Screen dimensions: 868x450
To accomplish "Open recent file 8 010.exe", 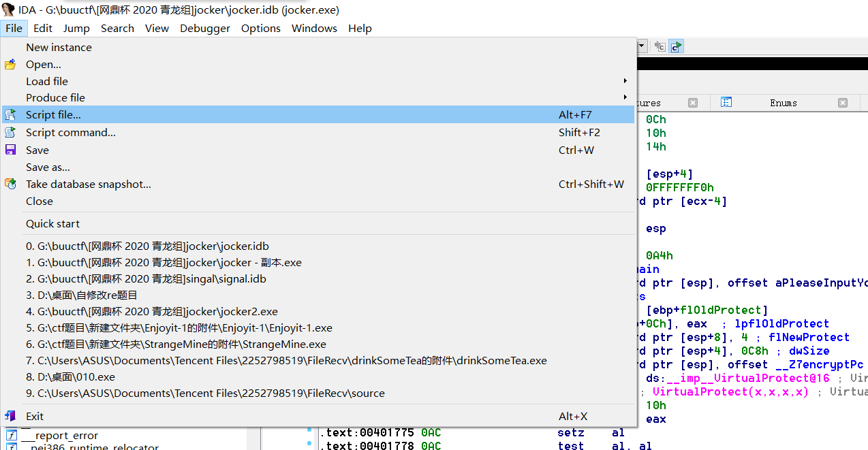I will pos(318,376).
